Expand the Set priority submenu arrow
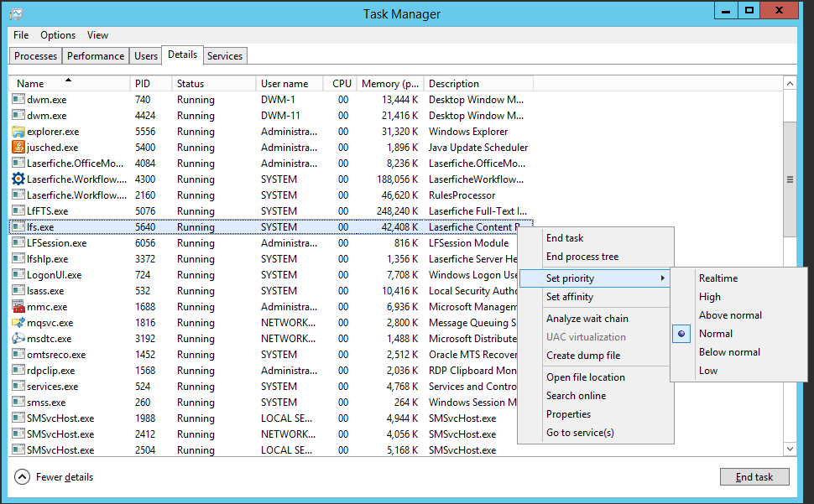This screenshot has width=814, height=504. pyautogui.click(x=662, y=278)
